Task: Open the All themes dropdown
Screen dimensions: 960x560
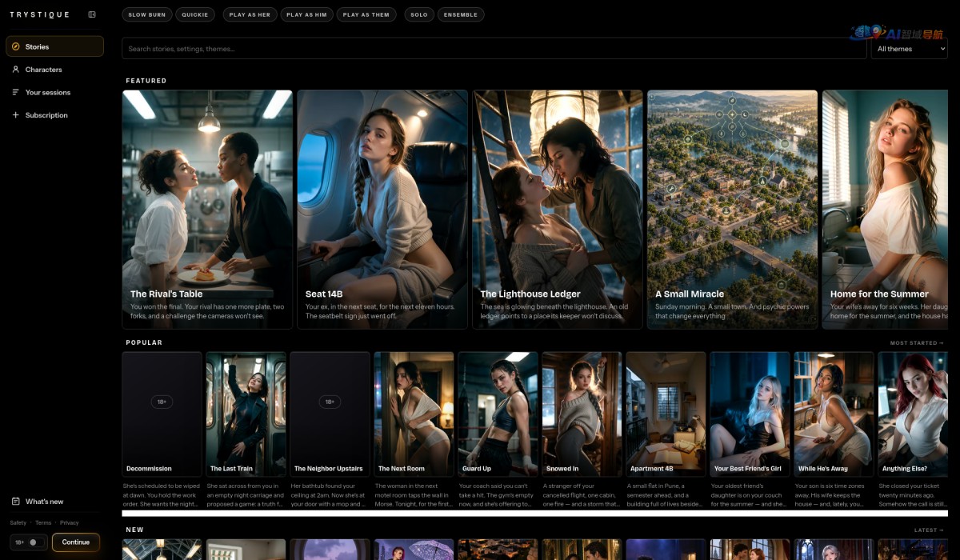Action: point(909,49)
